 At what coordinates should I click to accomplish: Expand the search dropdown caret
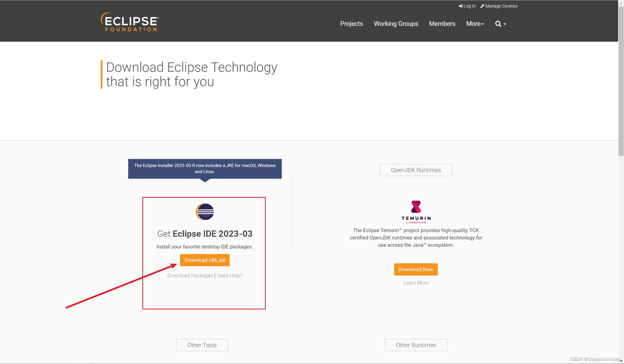tap(505, 24)
